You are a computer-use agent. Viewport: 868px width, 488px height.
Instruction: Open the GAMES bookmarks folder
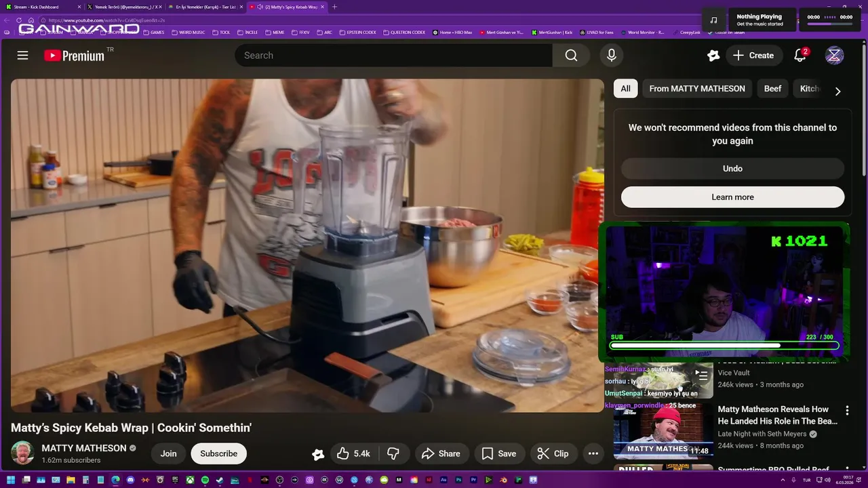(154, 32)
